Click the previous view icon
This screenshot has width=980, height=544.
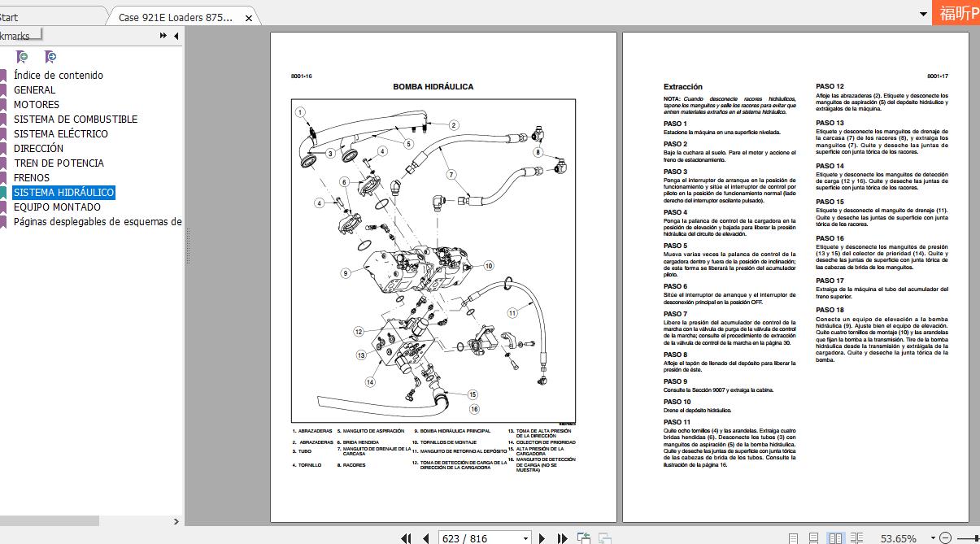point(584,538)
